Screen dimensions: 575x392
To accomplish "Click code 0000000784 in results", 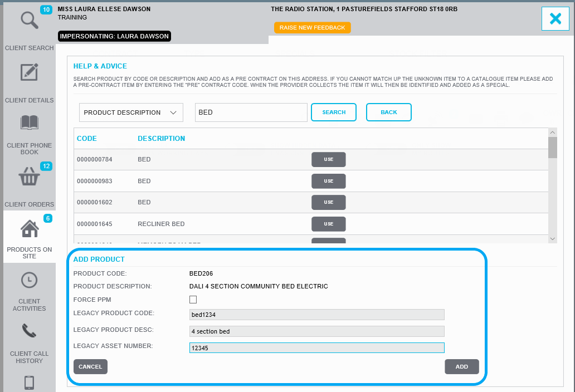I will [95, 159].
